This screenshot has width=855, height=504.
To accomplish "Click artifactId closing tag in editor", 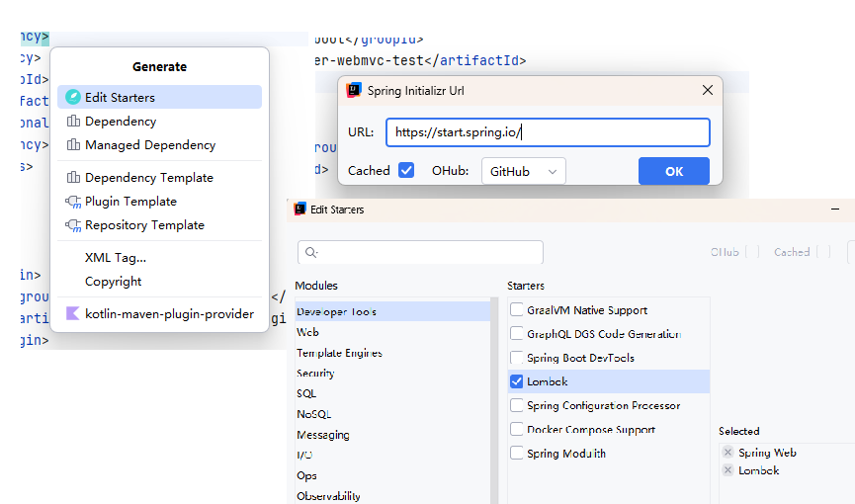I will pyautogui.click(x=477, y=60).
